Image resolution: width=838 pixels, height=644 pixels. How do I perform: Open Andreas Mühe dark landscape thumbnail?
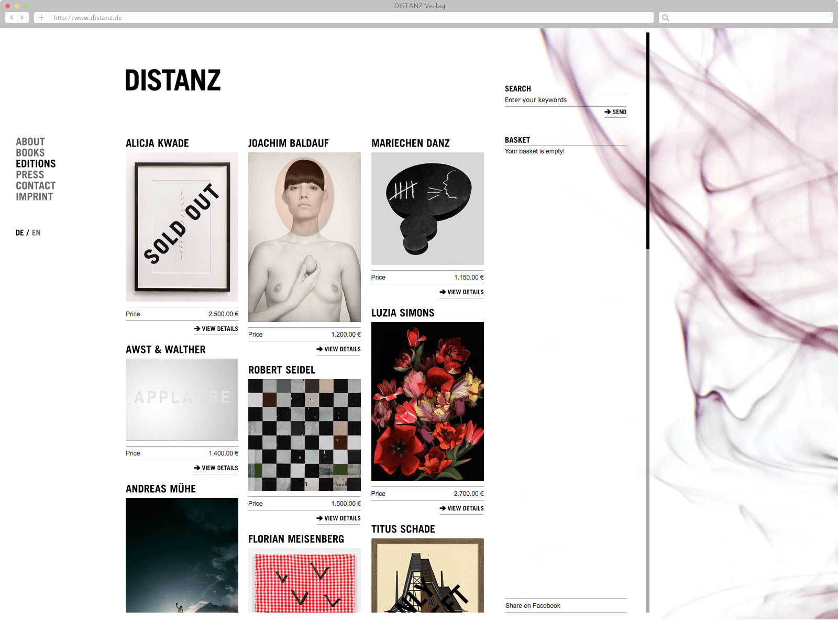[x=182, y=555]
